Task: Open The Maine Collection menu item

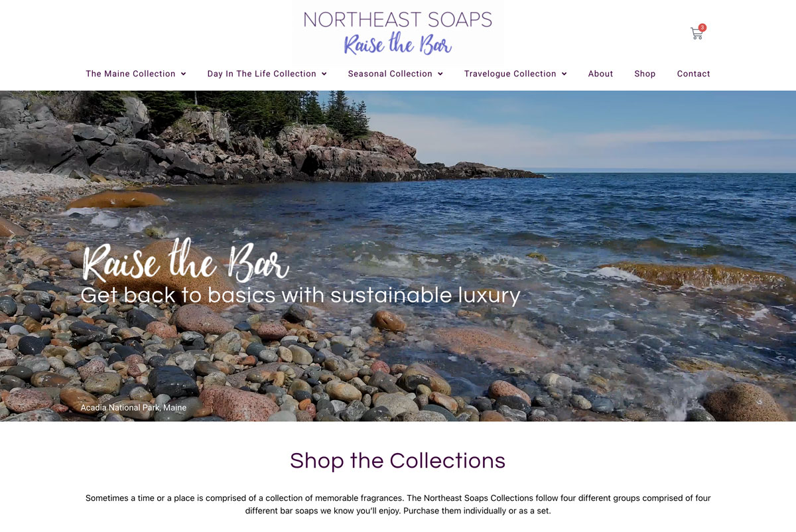Action: (131, 74)
